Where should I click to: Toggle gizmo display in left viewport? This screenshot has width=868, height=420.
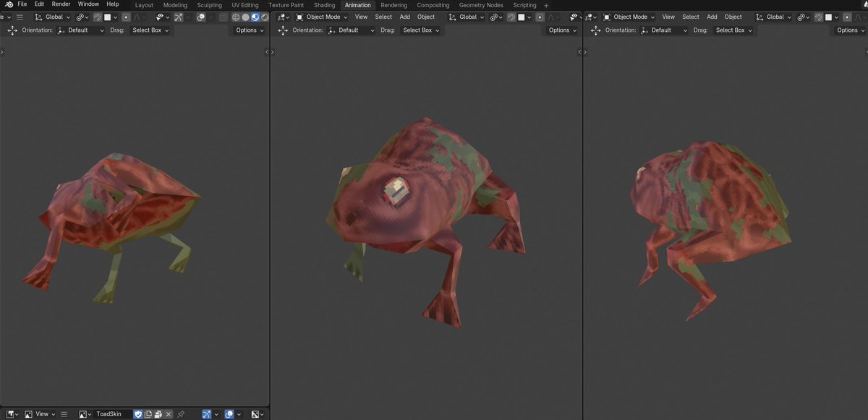[x=178, y=17]
